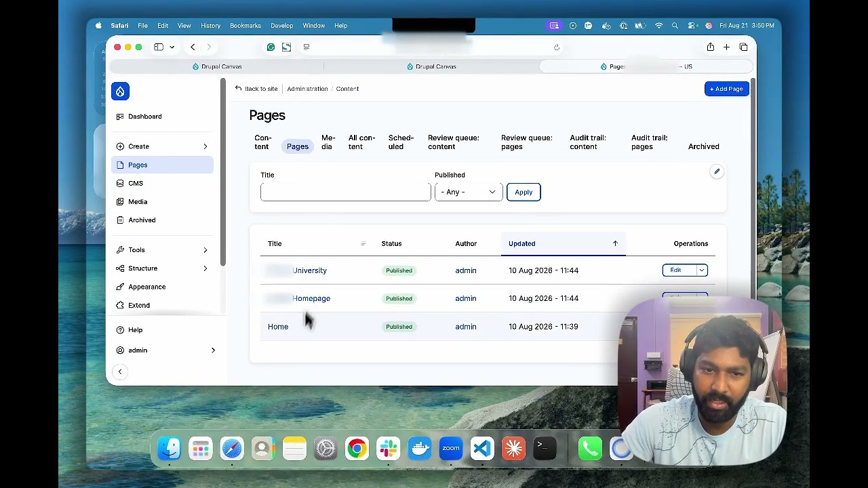Collapse the sidebar with bottom chevron icon
Image resolution: width=868 pixels, height=488 pixels.
pos(120,371)
